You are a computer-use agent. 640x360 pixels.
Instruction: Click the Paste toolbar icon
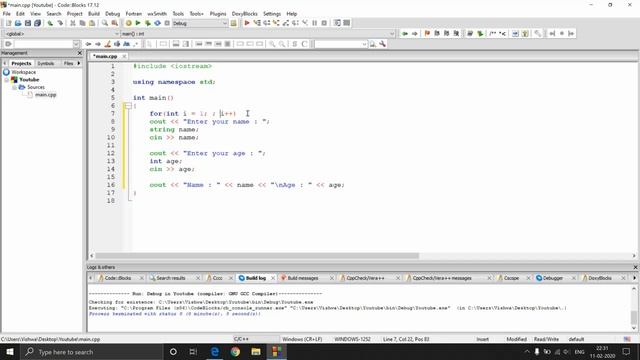coord(92,23)
